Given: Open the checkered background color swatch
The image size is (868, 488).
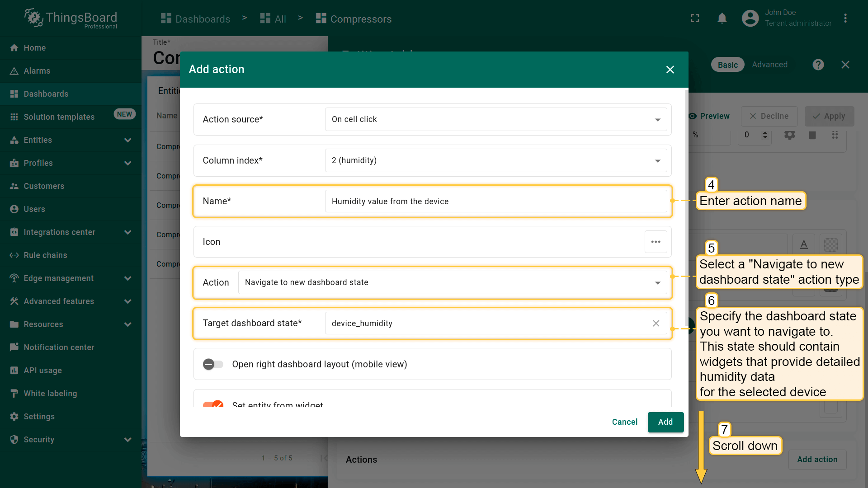Looking at the screenshot, I should 830,245.
